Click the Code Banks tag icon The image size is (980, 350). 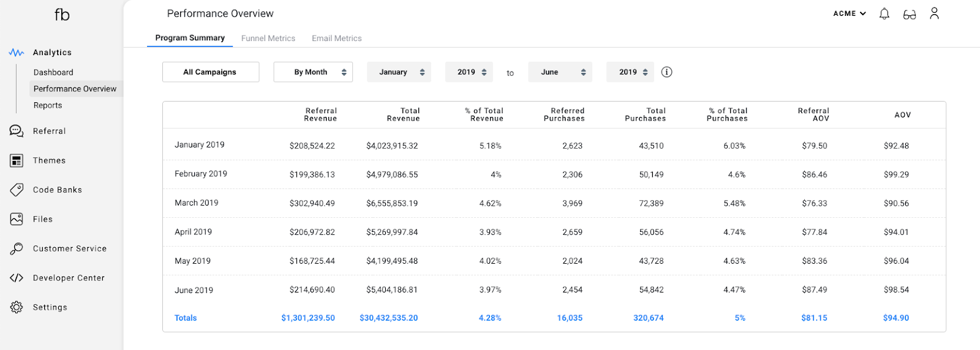pos(17,190)
